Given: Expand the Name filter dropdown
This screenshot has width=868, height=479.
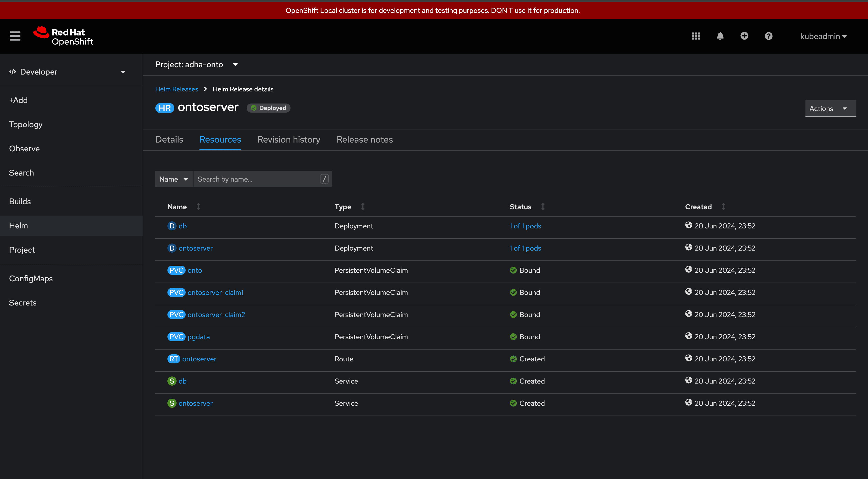Looking at the screenshot, I should [173, 179].
